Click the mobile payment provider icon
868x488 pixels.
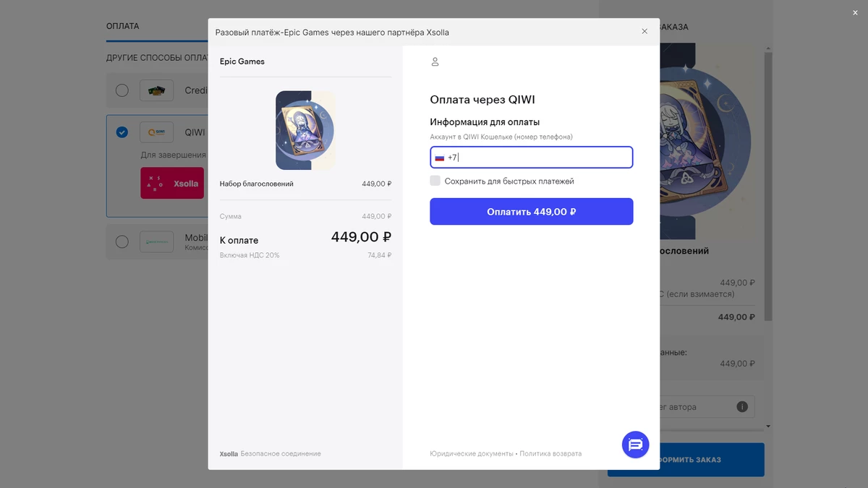point(156,241)
